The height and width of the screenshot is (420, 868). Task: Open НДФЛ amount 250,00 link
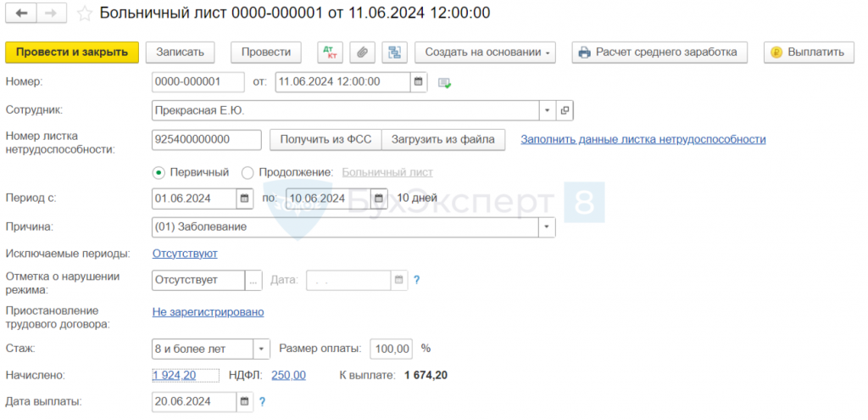(x=288, y=375)
